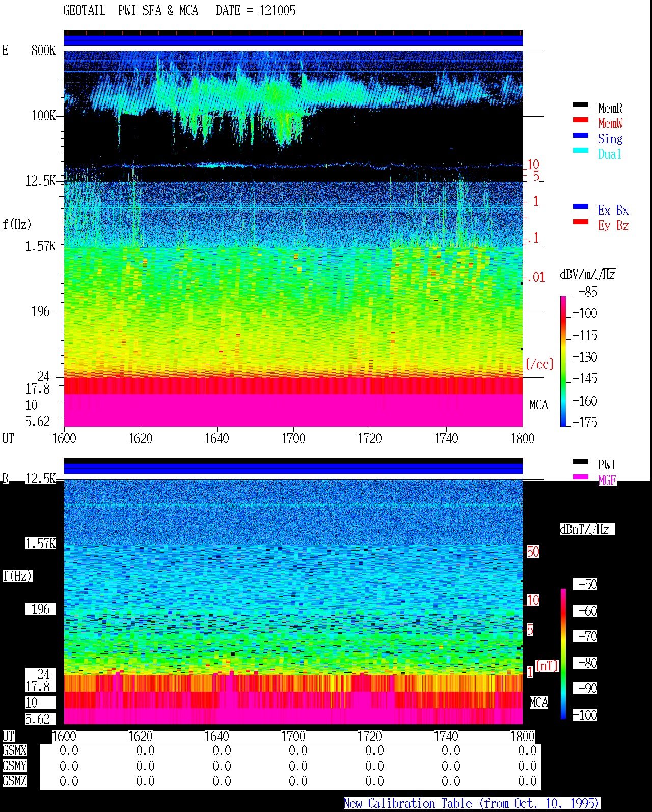This screenshot has height=812, width=652.
Task: Click the [/cc] density unit label
Action: click(539, 364)
